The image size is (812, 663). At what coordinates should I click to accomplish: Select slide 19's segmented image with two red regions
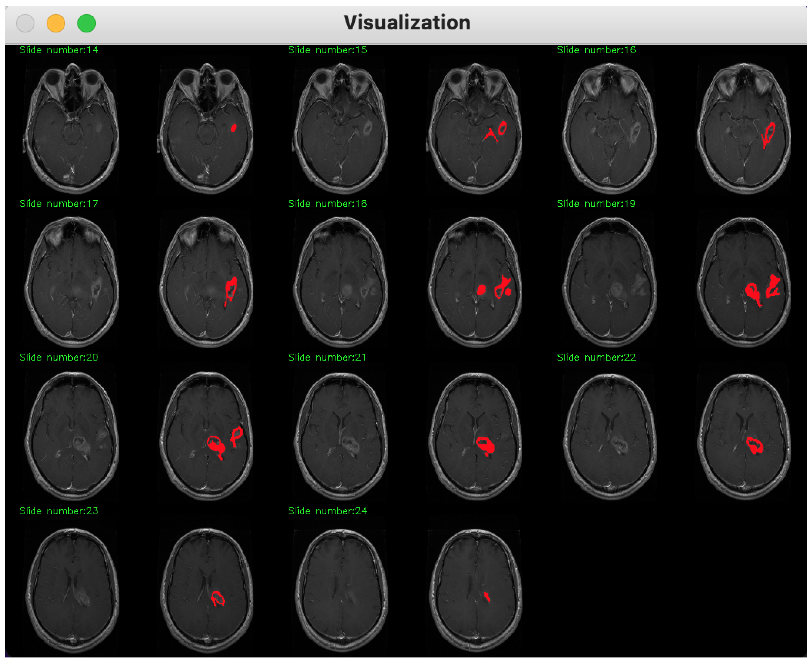744,282
